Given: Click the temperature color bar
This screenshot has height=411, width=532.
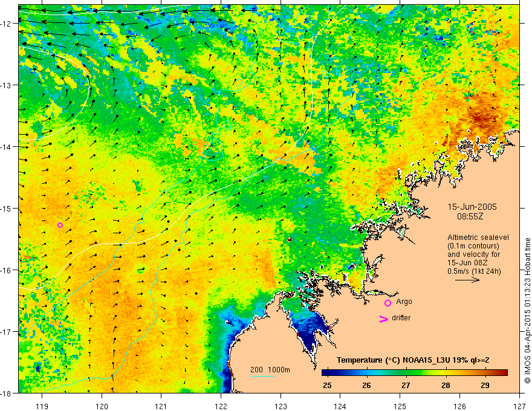Looking at the screenshot, I should (415, 373).
